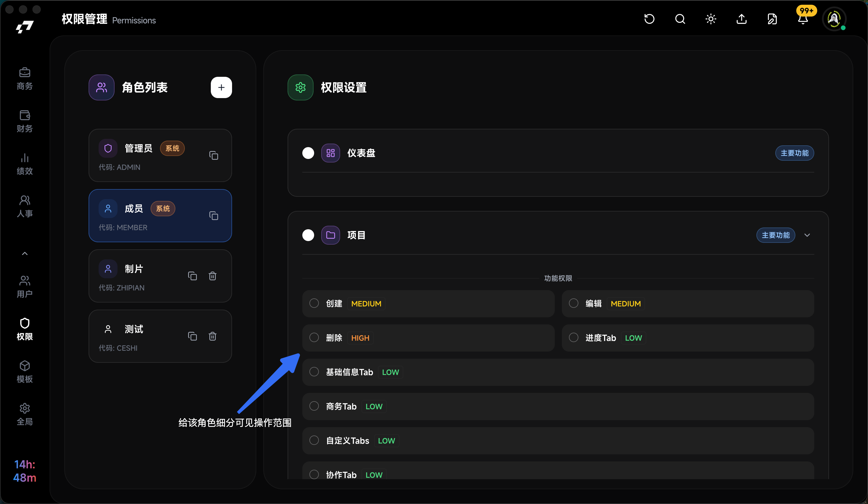Click the 系统 tag on 管理员
The height and width of the screenshot is (504, 868).
(172, 148)
